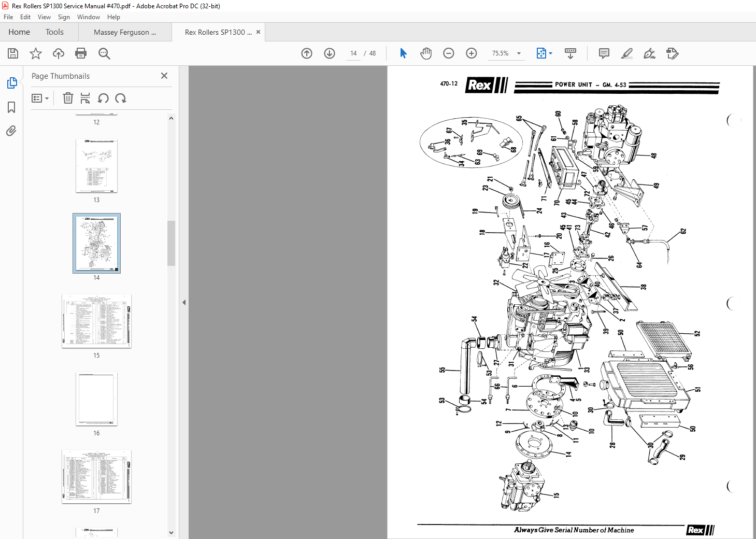Upload the file with the cloud arrow icon
This screenshot has height=539, width=756.
(59, 53)
